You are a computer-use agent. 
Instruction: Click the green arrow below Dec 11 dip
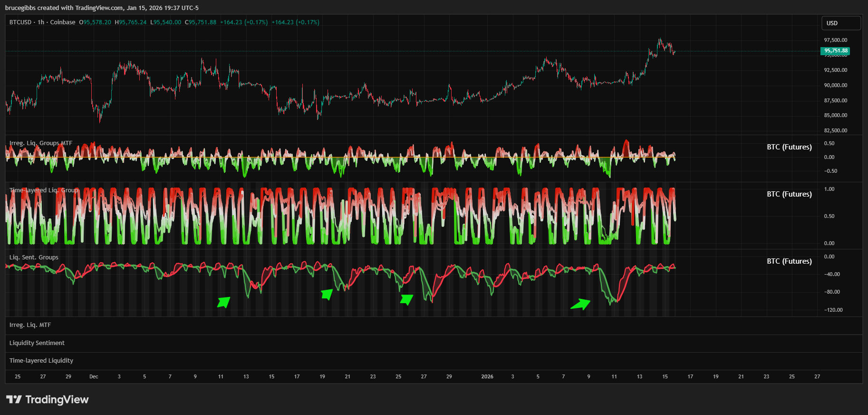224,302
